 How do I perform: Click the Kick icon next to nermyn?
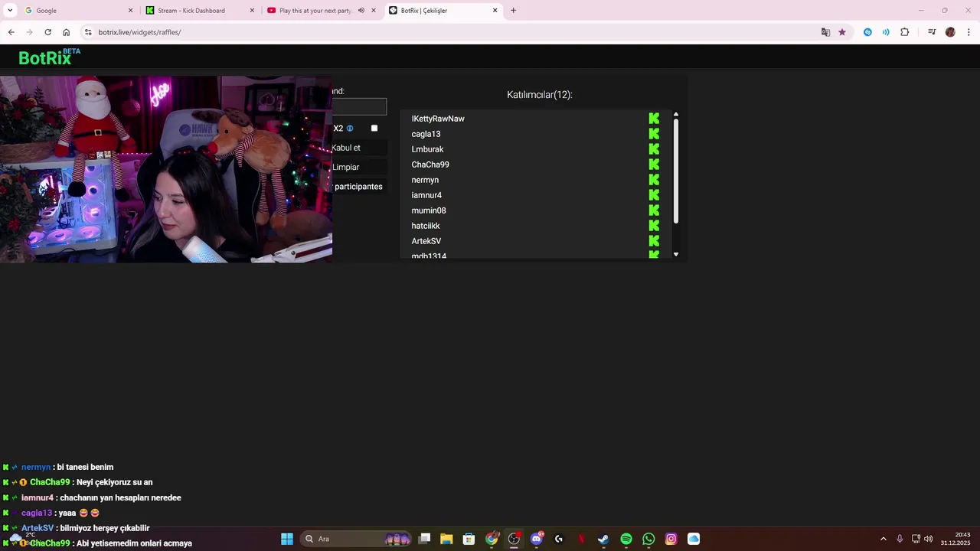click(x=654, y=180)
